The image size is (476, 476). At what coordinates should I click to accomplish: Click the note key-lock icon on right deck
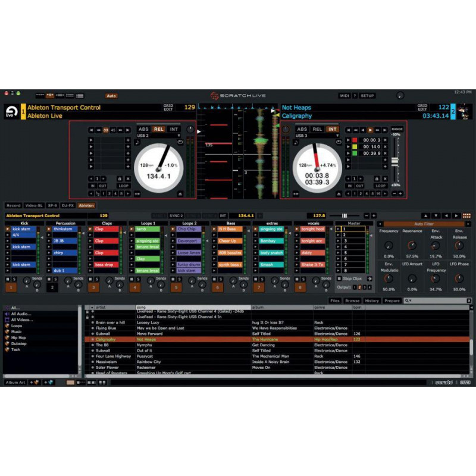tap(296, 142)
